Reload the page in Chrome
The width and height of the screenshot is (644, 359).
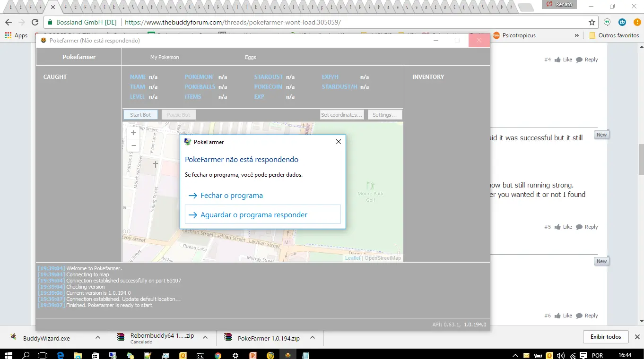point(35,22)
